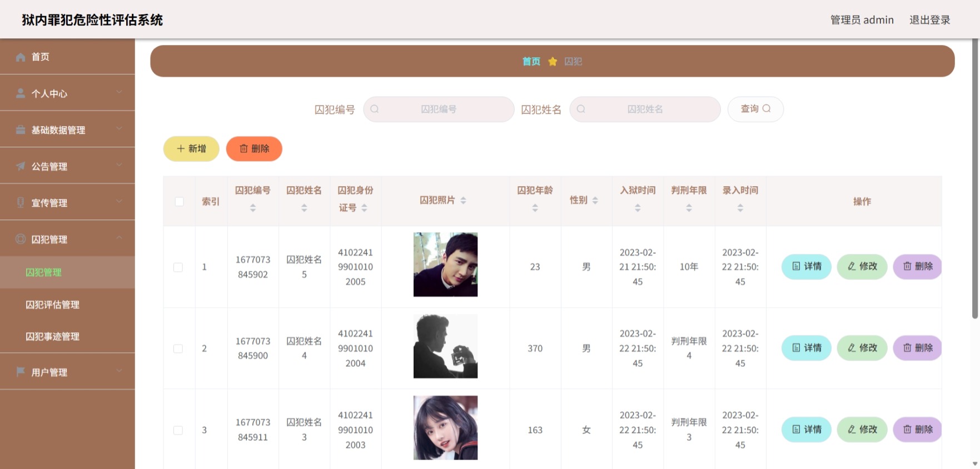
Task: Expand 个人中心 menu chevron
Action: coord(119,92)
